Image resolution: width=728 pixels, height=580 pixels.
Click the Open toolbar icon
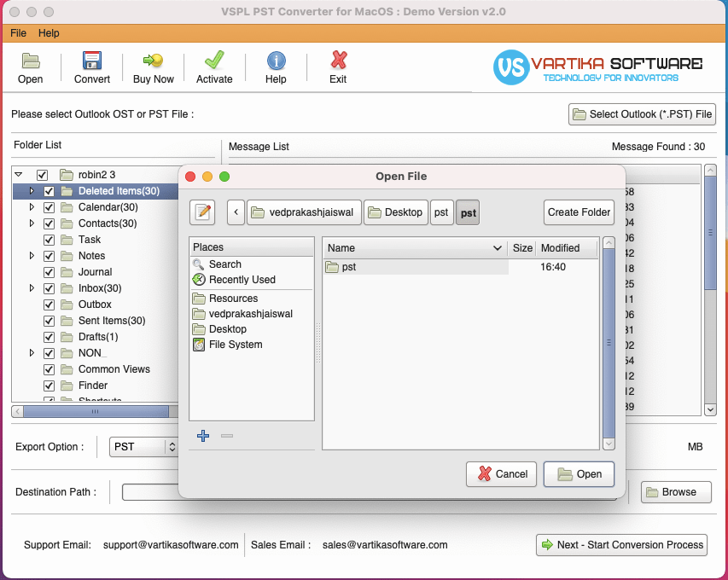tap(31, 61)
